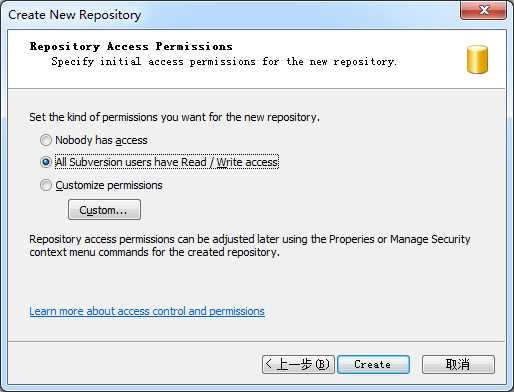Choose the Customize permissions radio button
Image resolution: width=514 pixels, height=392 pixels.
[46, 185]
